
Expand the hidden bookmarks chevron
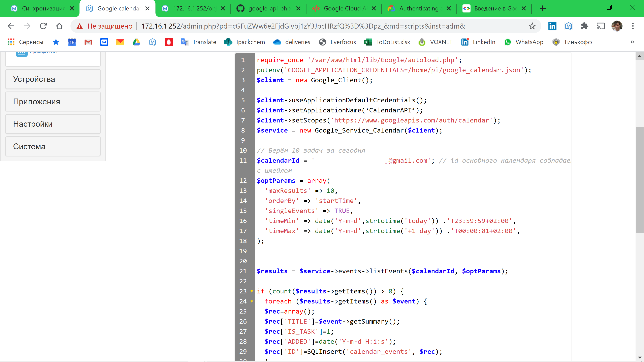(x=632, y=42)
